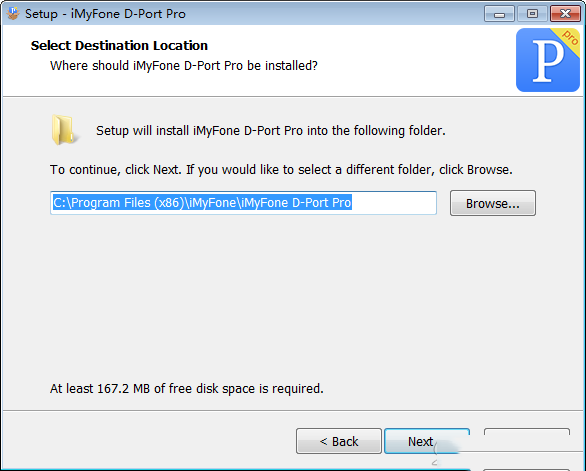Open the Browse... folder dialog

[493, 203]
